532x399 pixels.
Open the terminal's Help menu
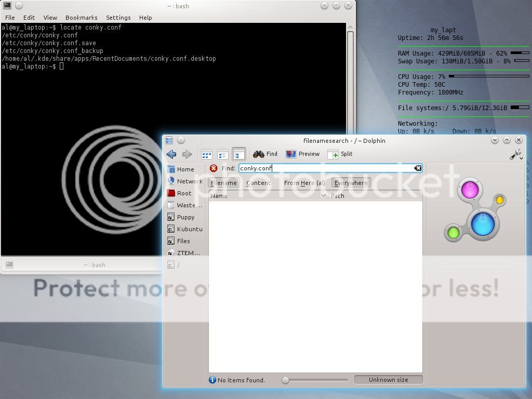click(145, 18)
